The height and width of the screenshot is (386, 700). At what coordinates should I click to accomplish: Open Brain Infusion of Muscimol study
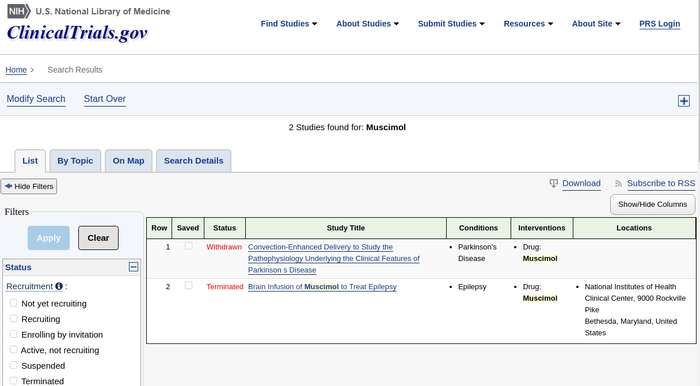point(322,287)
